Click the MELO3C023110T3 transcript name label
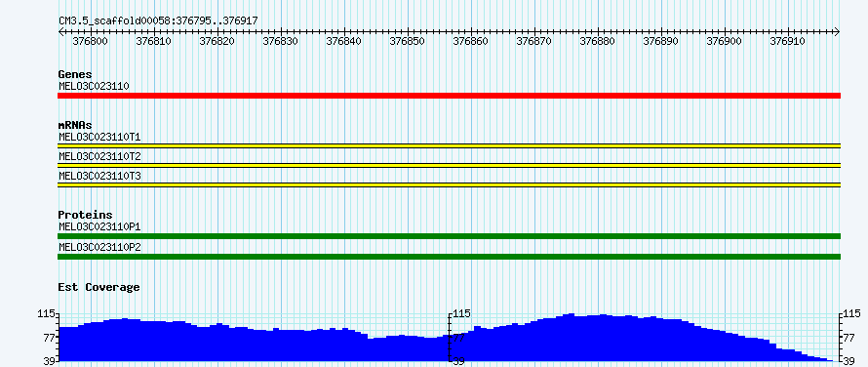This screenshot has height=367, width=868. [99, 176]
